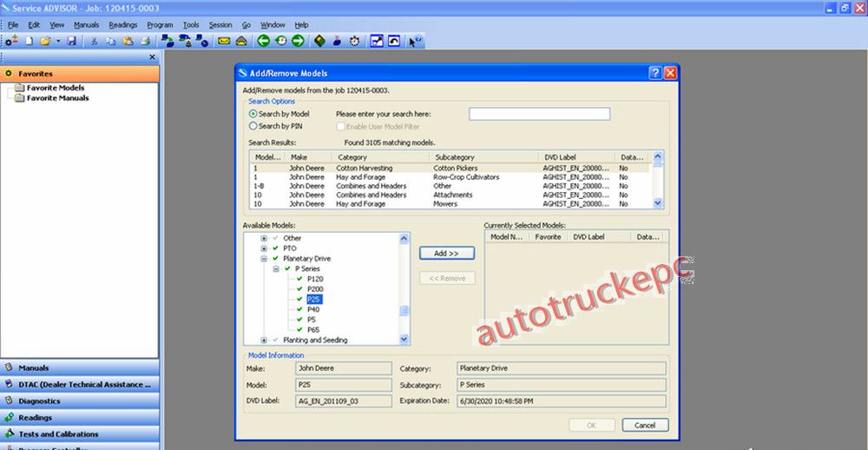Select the P120 model in tree
This screenshot has width=868, height=450.
[x=315, y=279]
